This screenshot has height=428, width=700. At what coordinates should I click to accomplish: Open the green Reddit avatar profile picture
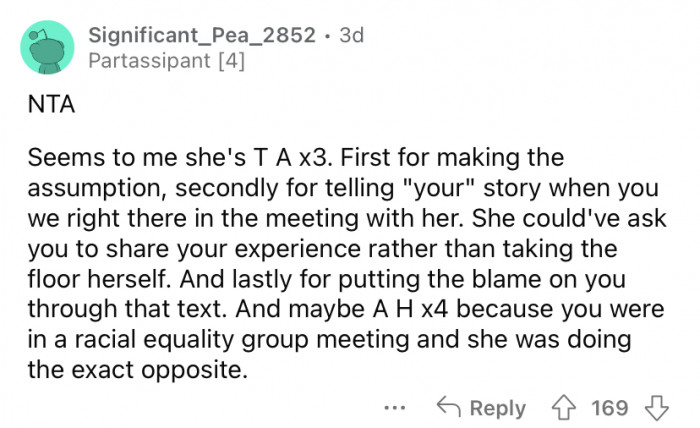tap(44, 47)
